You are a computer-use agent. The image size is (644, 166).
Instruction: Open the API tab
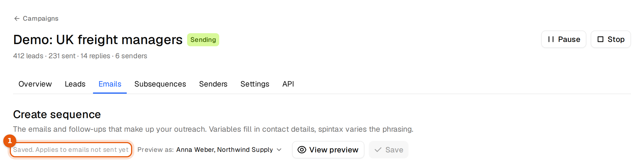click(288, 84)
